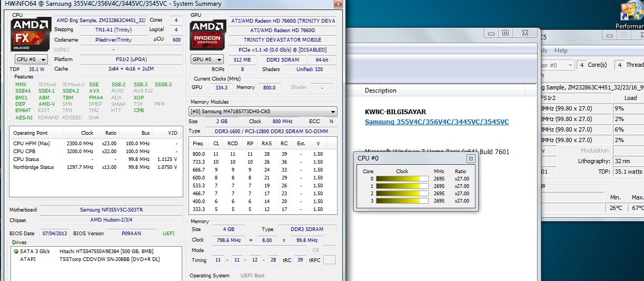This screenshot has height=281, width=644.
Task: Close the small CPU #0 clock window
Action: pyautogui.click(x=471, y=158)
